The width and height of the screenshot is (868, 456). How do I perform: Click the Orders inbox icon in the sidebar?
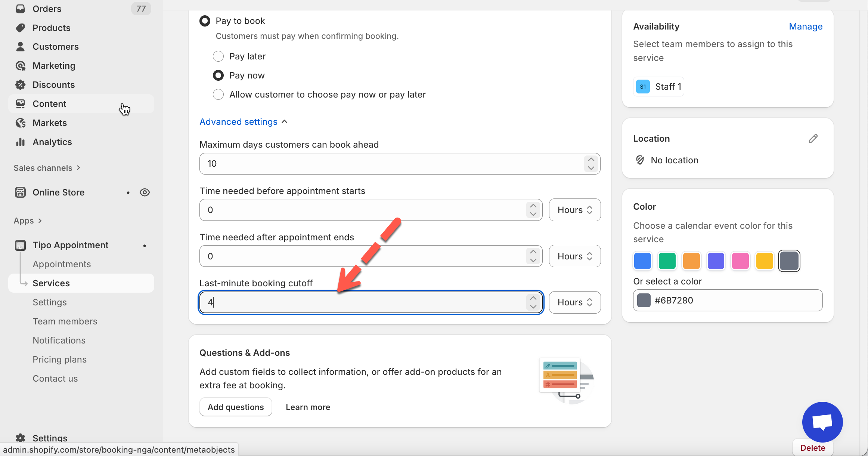(21, 9)
